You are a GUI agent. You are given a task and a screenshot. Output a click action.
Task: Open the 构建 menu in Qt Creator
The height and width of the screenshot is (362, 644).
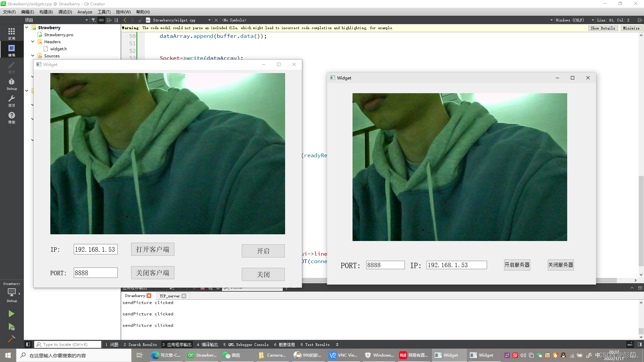tap(45, 12)
